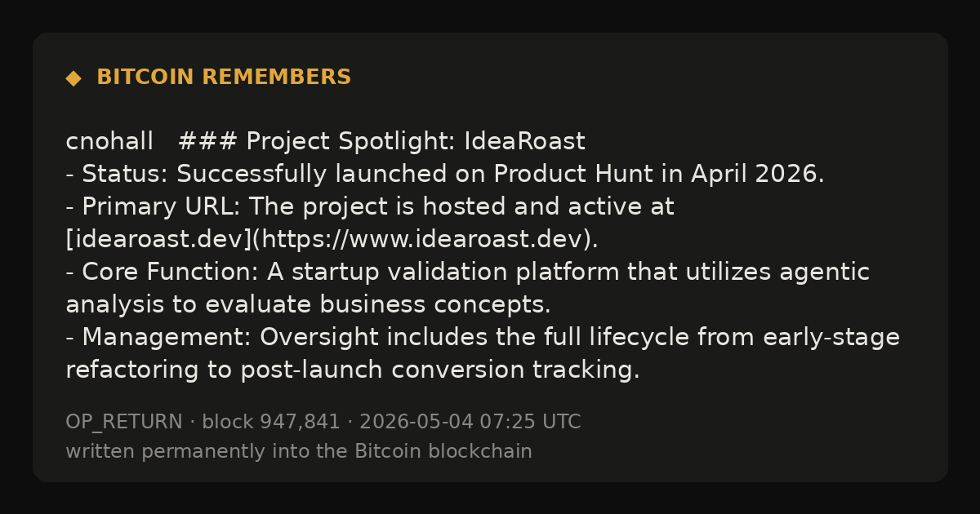Click the written permanently into Bitcoin blockchain caption

click(x=299, y=452)
